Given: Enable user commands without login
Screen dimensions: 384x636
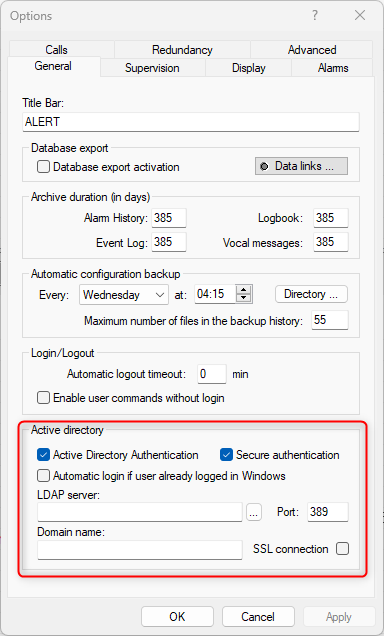Looking at the screenshot, I should pyautogui.click(x=43, y=398).
